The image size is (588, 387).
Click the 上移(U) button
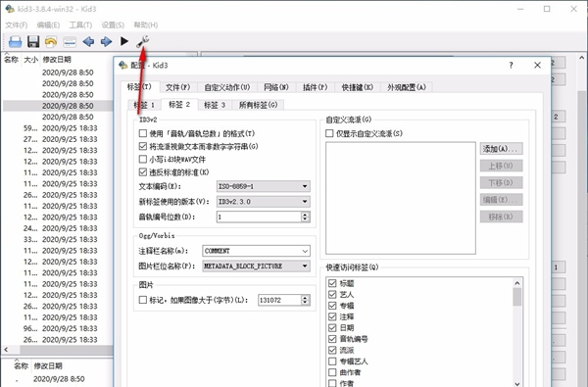tap(502, 166)
